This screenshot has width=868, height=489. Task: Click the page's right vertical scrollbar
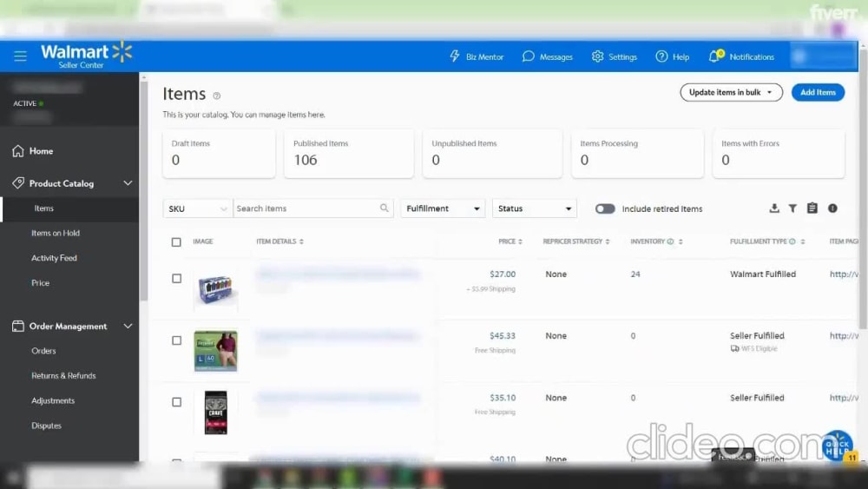click(x=863, y=188)
